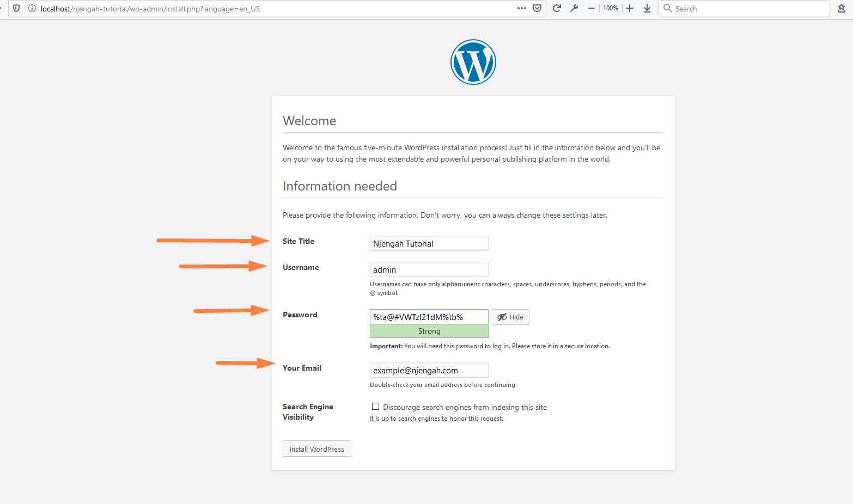Screen dimensions: 853x504
Task: Open page actions three-dots menu
Action: pyautogui.click(x=522, y=8)
